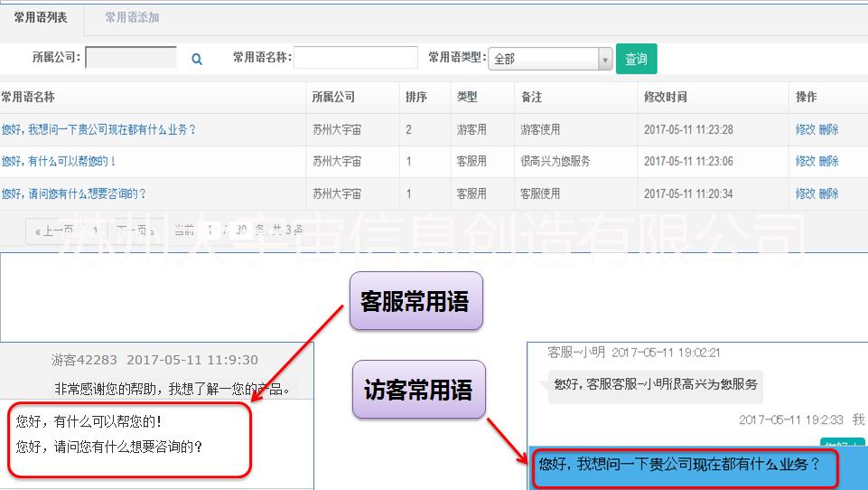868x490 pixels.
Task: Click message 非常感谢您的帮助，我想了解一您的产品。
Action: click(173, 389)
